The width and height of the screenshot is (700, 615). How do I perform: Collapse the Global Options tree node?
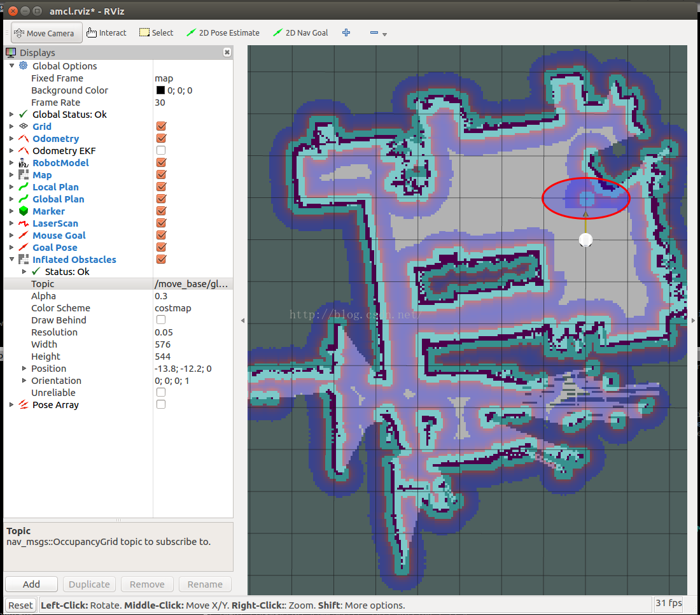(x=11, y=66)
